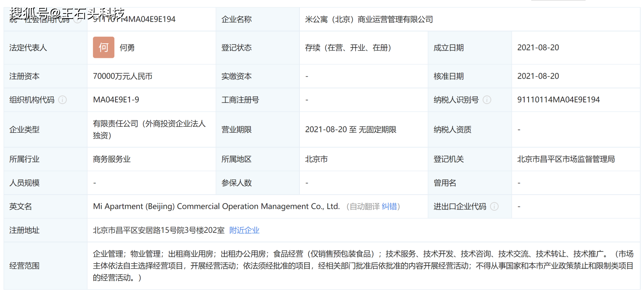
Task: Select address 北京市昌平区安居路15号院3号楼202室
Action: (159, 230)
